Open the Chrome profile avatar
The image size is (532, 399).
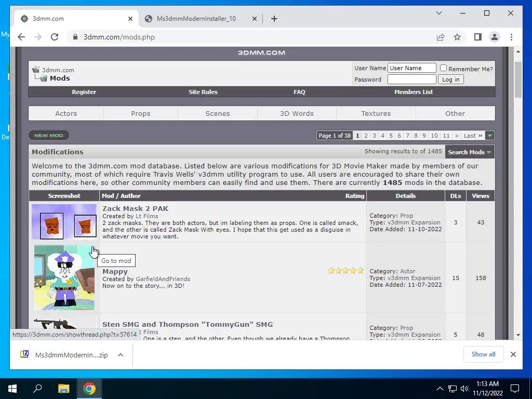coord(495,37)
